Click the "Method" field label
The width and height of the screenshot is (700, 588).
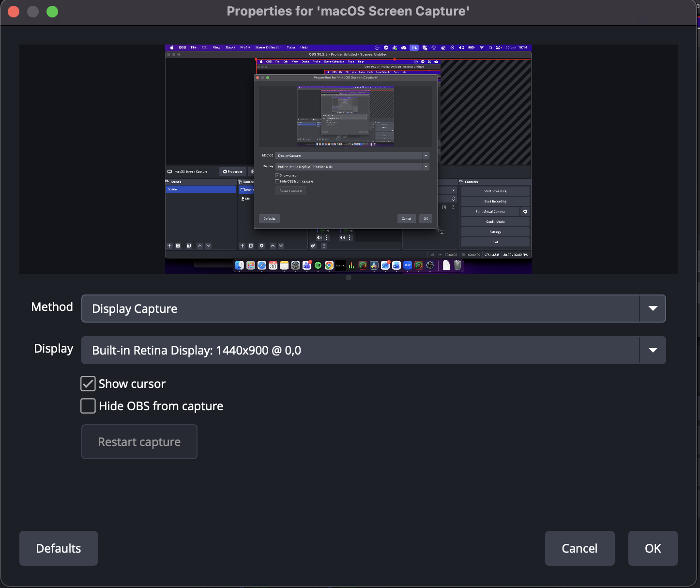point(52,307)
